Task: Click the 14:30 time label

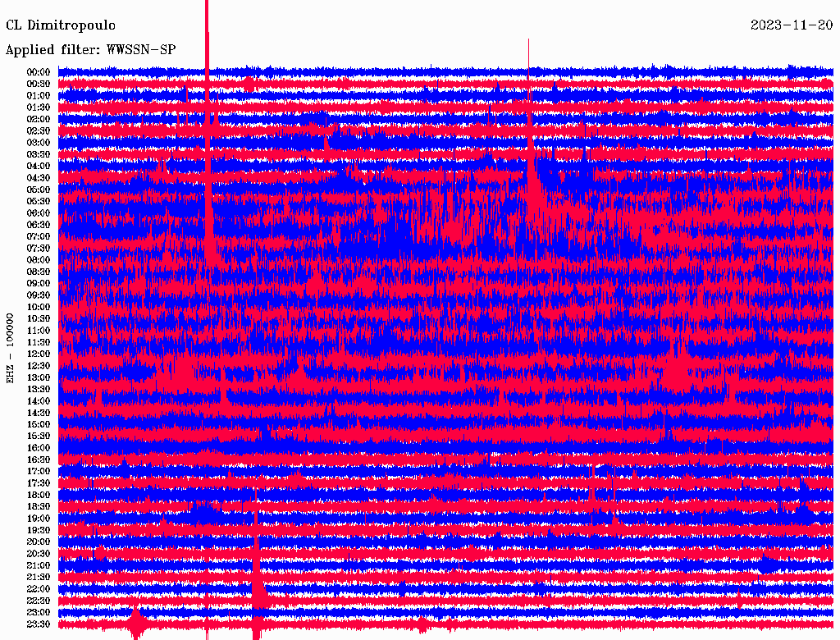Action: tap(39, 413)
